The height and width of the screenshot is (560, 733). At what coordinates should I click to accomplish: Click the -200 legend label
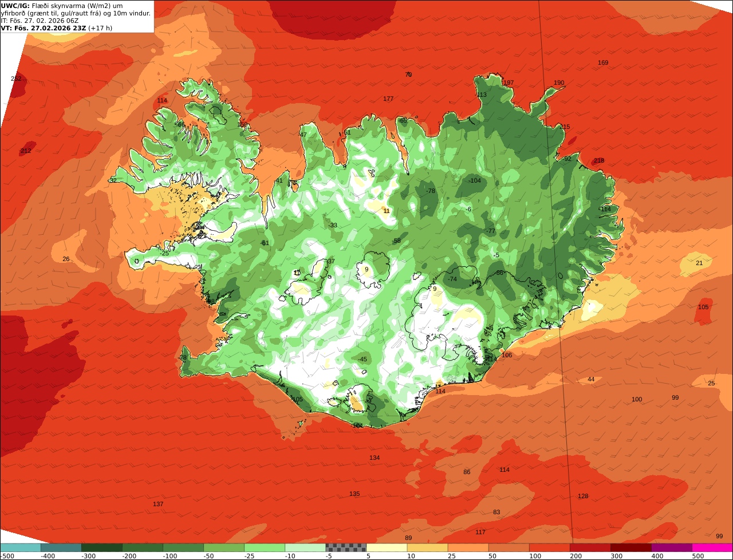129,555
